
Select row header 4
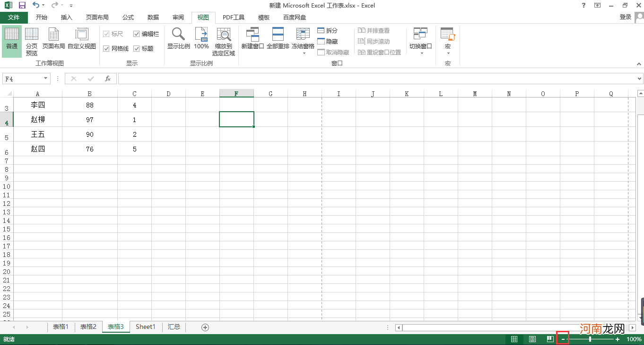(x=7, y=120)
